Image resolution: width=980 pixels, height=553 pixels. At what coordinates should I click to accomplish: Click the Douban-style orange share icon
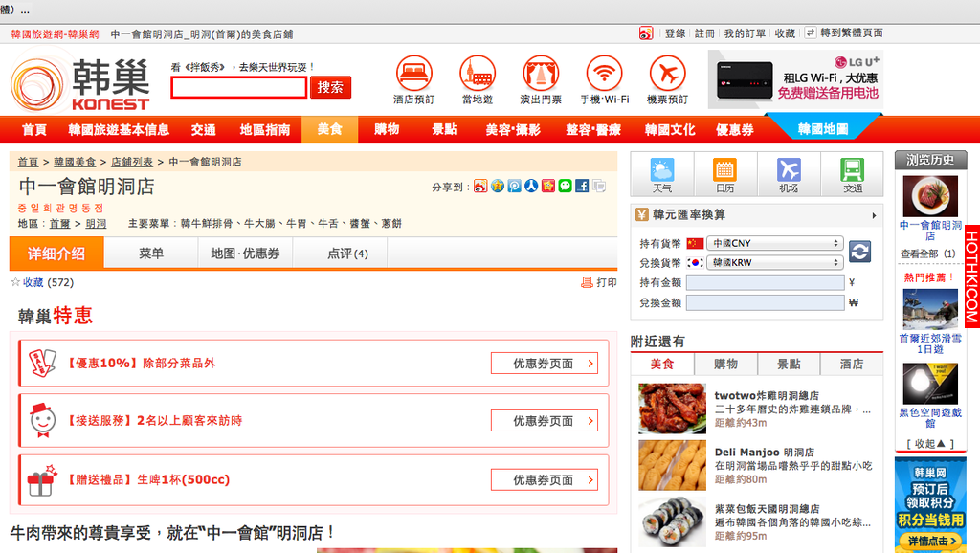548,187
